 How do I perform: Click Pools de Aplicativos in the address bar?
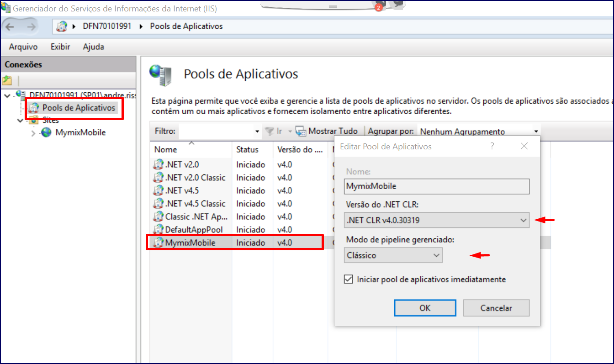click(186, 26)
